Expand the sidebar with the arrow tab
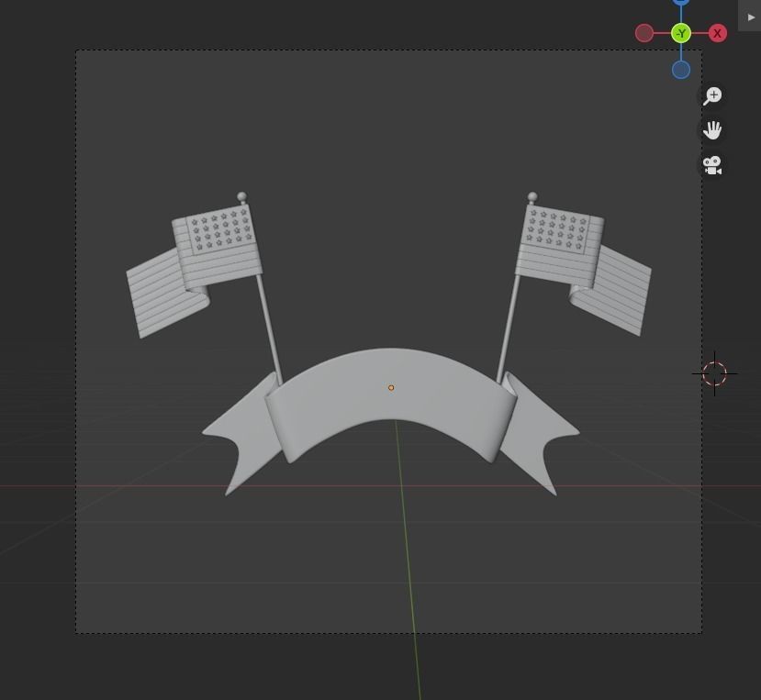The image size is (761, 700). pos(750,17)
